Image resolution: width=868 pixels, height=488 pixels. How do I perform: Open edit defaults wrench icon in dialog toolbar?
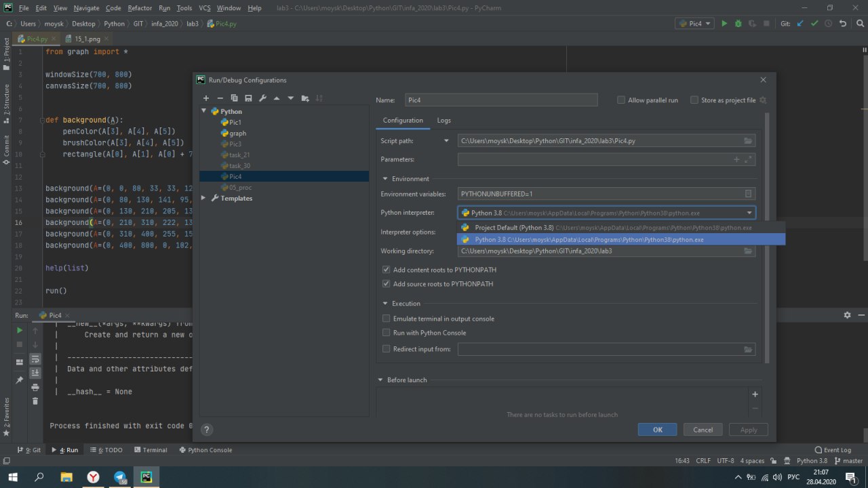[262, 98]
